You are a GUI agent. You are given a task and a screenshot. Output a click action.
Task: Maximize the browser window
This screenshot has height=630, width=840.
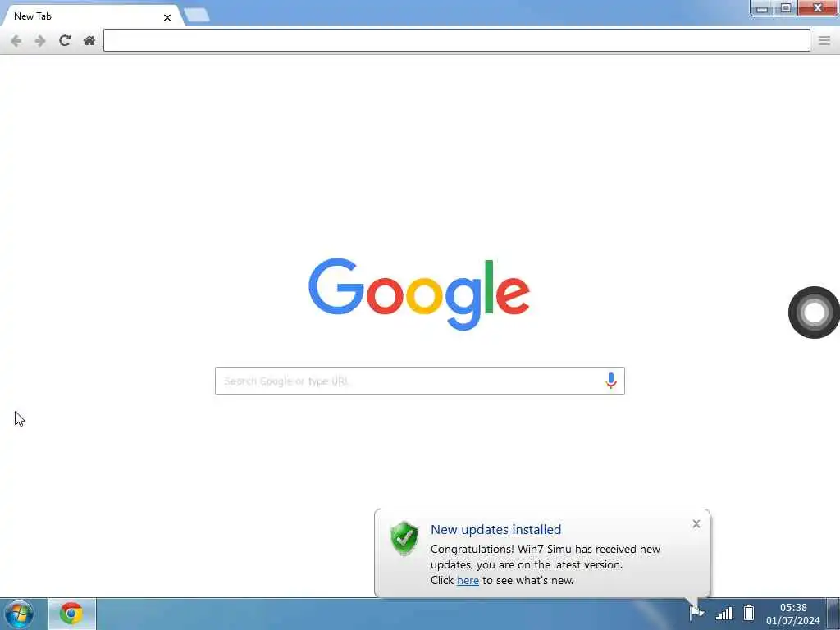786,8
